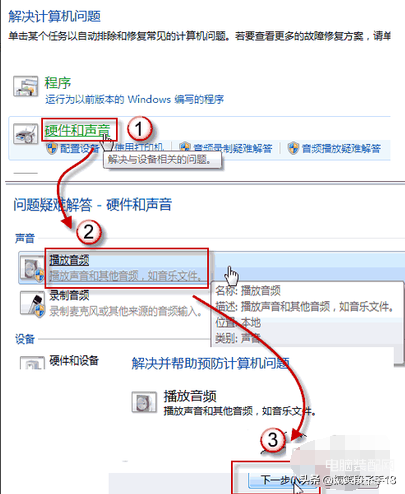Click the 录制音频 microphone icon
This screenshot has height=494, width=405.
click(x=32, y=304)
